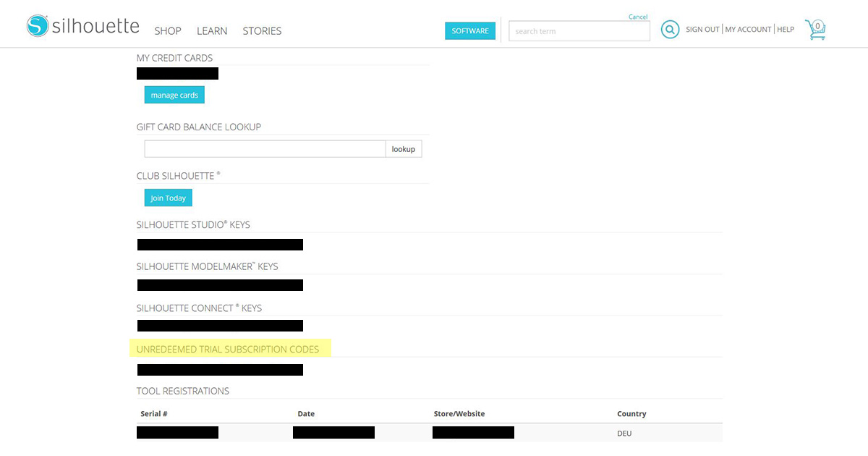This screenshot has height=456, width=868.
Task: Click the Silhouette logo
Action: (83, 27)
